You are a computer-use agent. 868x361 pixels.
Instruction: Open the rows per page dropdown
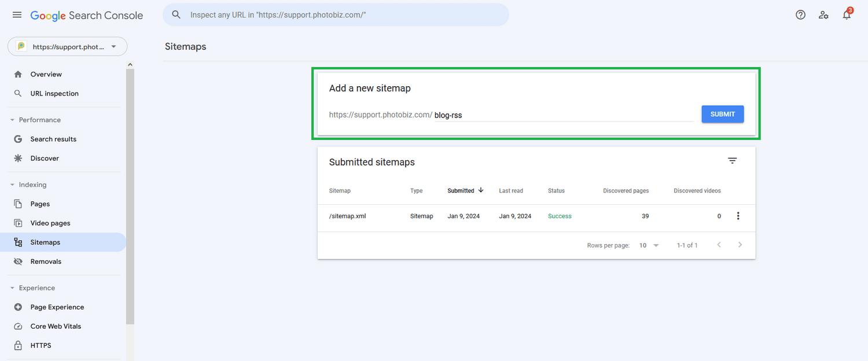(649, 245)
